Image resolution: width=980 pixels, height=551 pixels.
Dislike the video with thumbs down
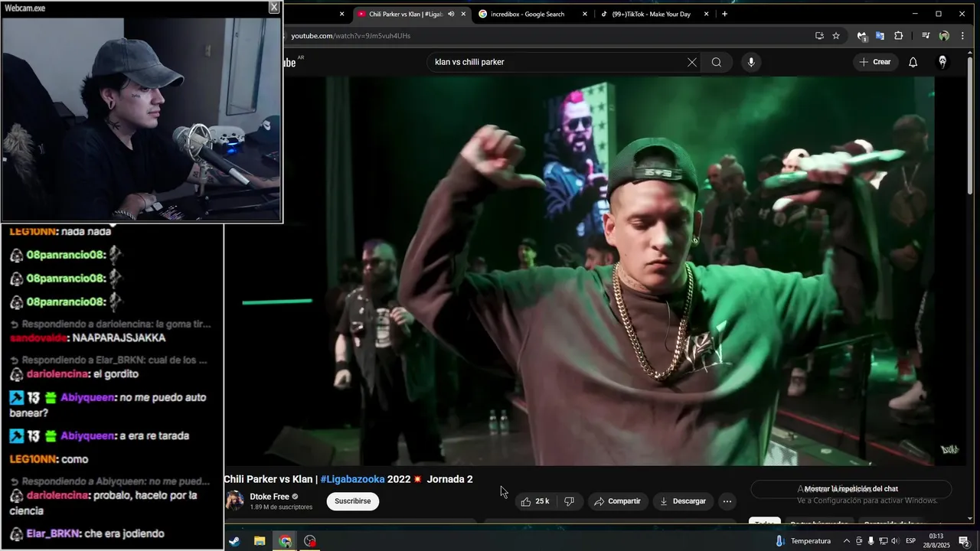[x=569, y=501]
